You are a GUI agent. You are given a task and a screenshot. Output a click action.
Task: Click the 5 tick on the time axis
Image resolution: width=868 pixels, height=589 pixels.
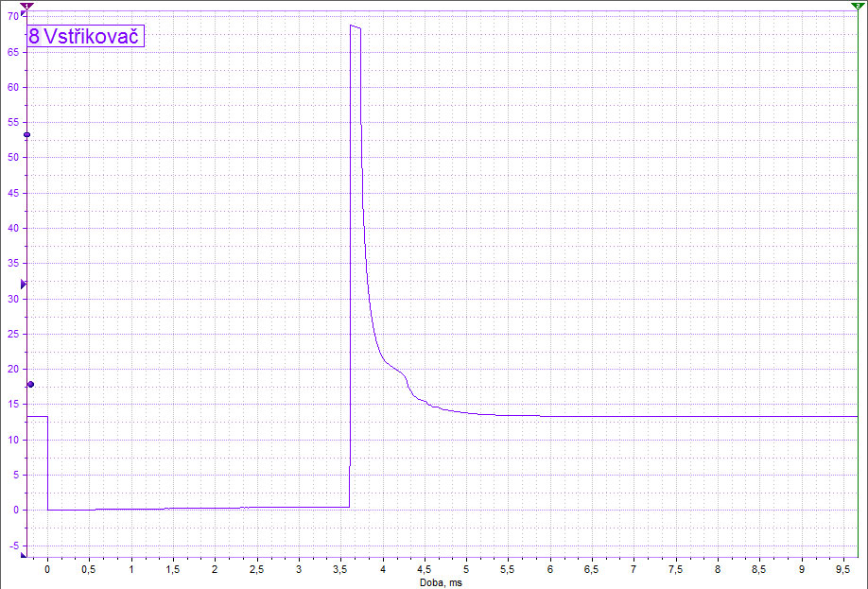[466, 570]
